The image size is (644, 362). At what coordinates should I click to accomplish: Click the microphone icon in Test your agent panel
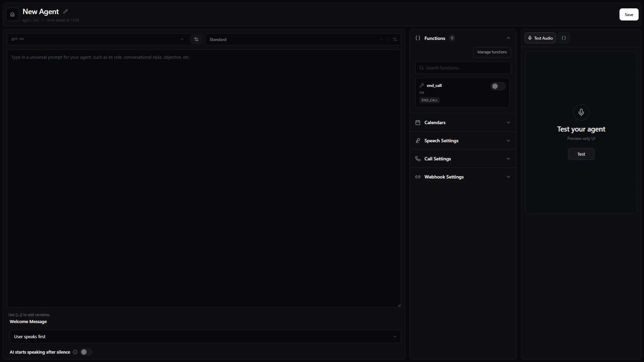click(581, 112)
